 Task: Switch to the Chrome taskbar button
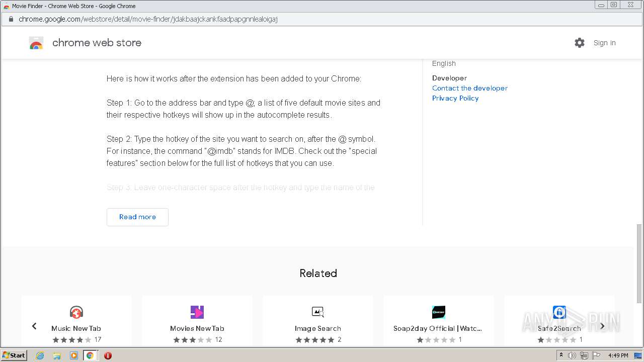point(90,355)
